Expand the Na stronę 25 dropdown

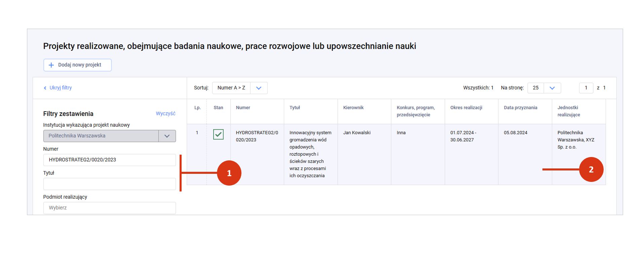552,88
